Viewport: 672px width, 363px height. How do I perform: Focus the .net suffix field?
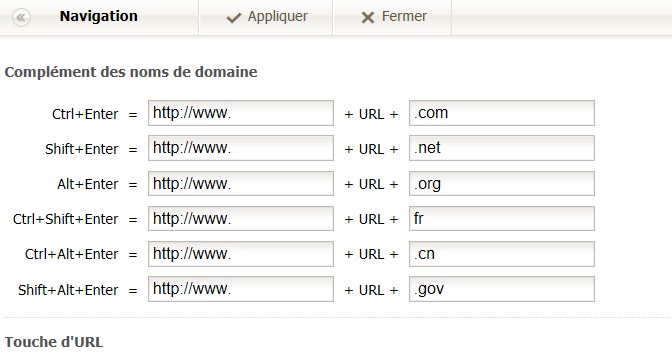coord(502,148)
